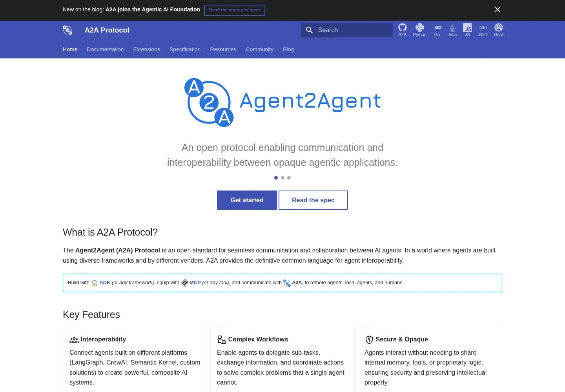Select the third carousel dot

tap(289, 178)
